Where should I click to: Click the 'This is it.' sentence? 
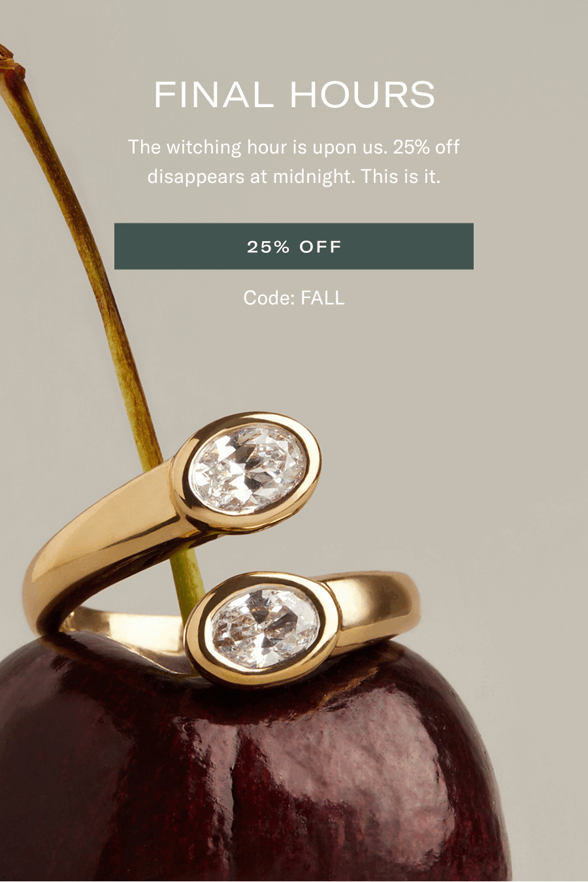(400, 176)
